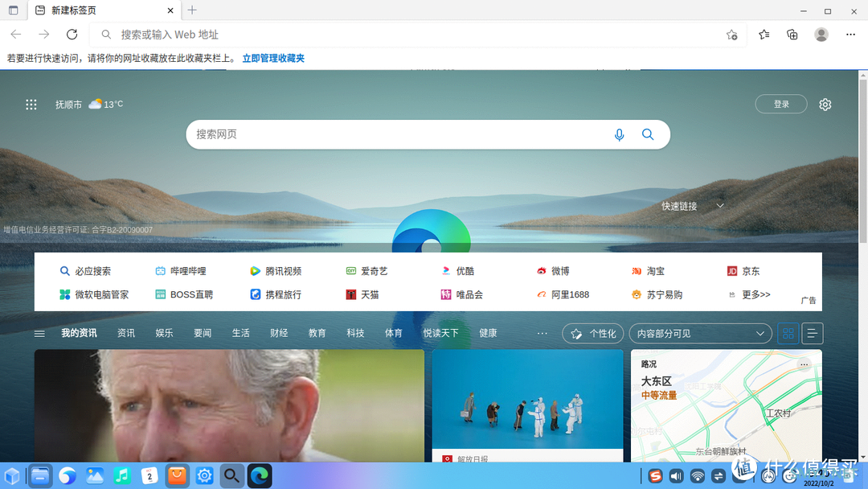868x489 pixels.
Task: Add this page to favorites star icon
Action: pyautogui.click(x=732, y=35)
